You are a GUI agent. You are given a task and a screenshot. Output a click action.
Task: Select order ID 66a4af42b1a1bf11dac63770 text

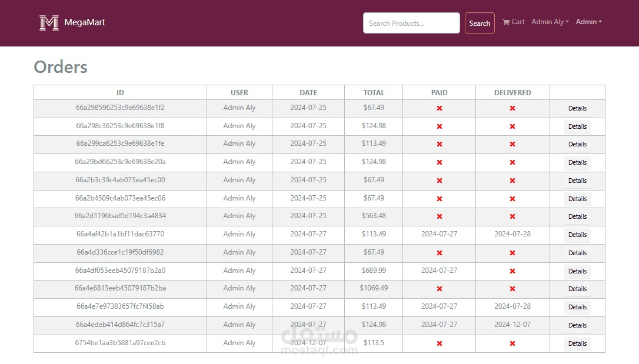pos(120,234)
